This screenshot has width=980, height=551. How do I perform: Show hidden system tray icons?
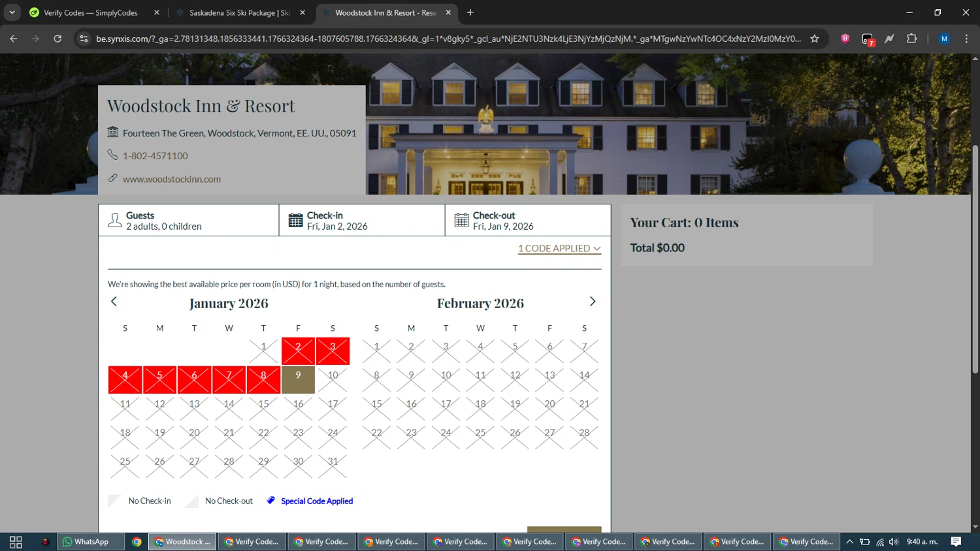[x=849, y=542]
